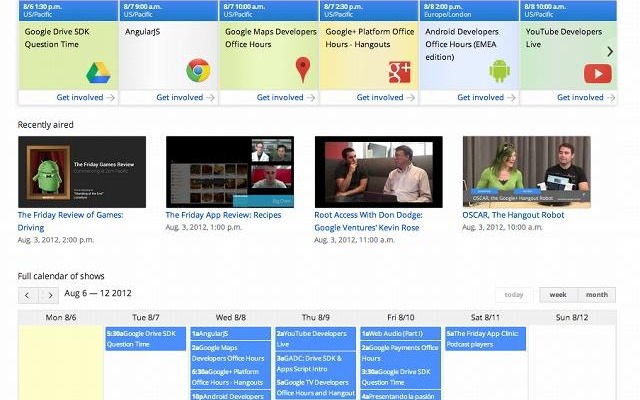
Task: Click the Google+ icon on Platform Office Hours card
Action: [400, 72]
